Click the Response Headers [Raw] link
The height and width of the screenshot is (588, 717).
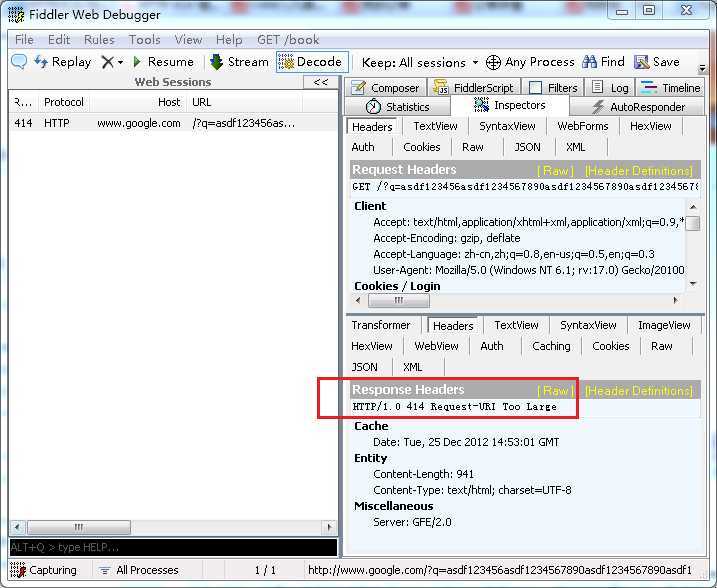coord(555,391)
